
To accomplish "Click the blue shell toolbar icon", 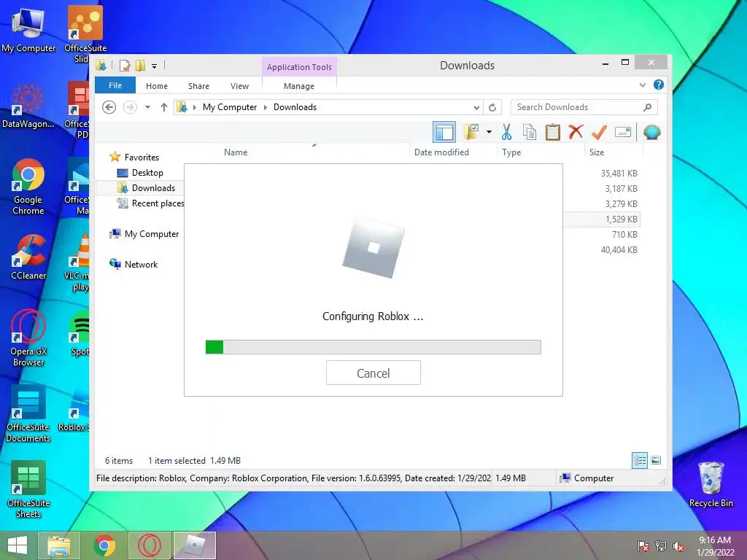I will pyautogui.click(x=651, y=132).
